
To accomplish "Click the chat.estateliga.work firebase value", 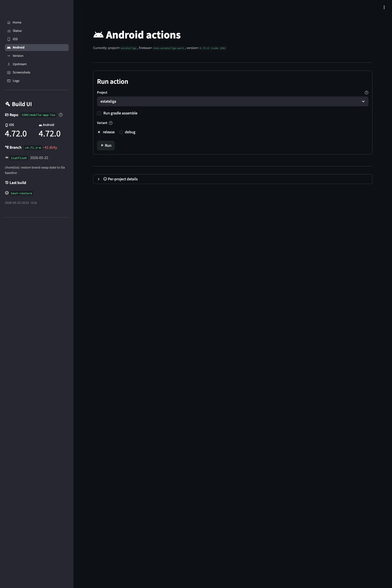I will (168, 48).
